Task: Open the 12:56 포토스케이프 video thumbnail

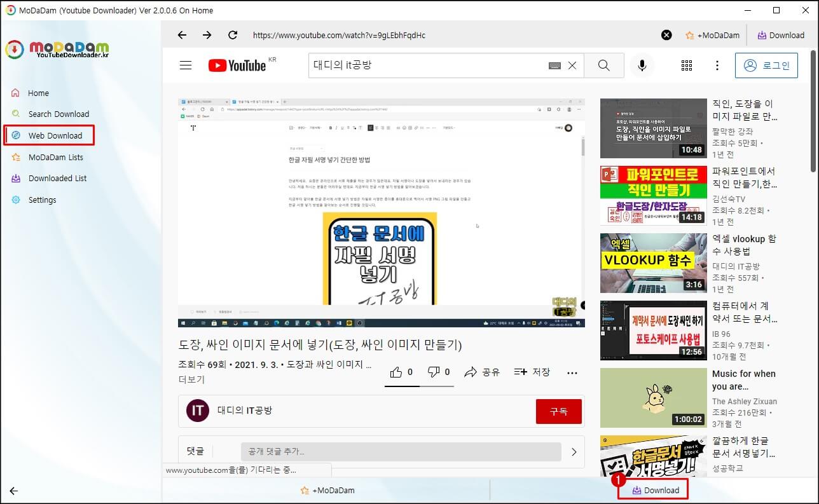Action: click(x=654, y=330)
